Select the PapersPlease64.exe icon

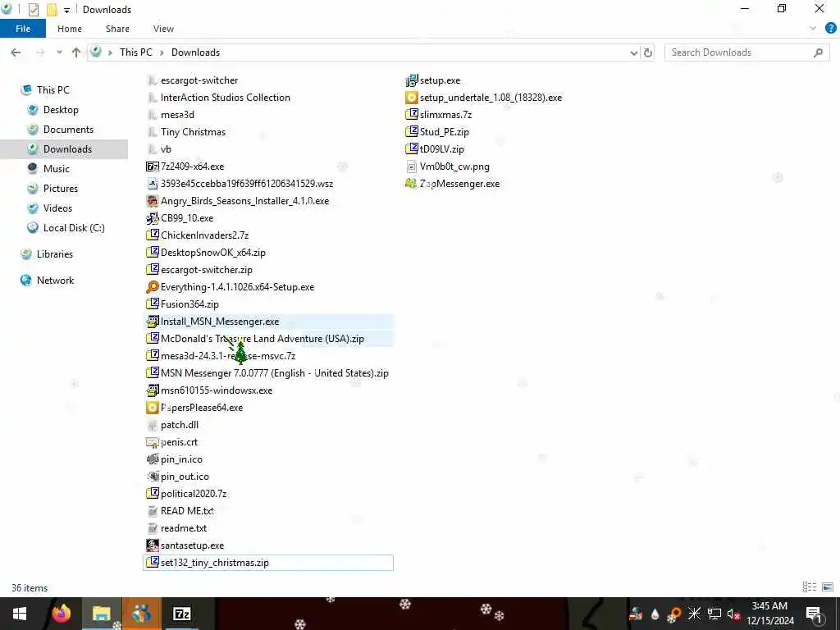coord(153,408)
